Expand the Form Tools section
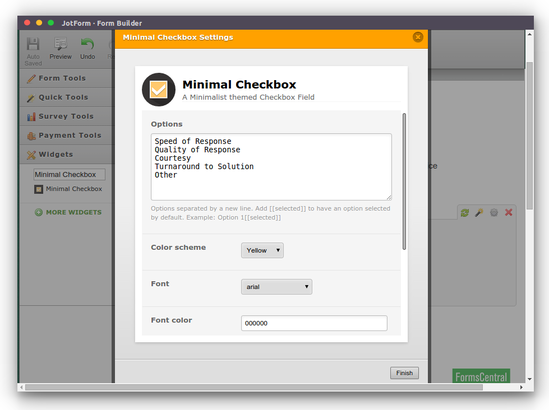Screen dimensions: 549x410 point(67,78)
